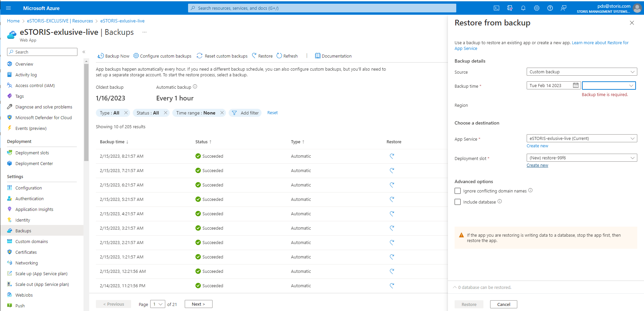The width and height of the screenshot is (644, 311).
Task: Open the Deployment slot dropdown
Action: pyautogui.click(x=582, y=158)
